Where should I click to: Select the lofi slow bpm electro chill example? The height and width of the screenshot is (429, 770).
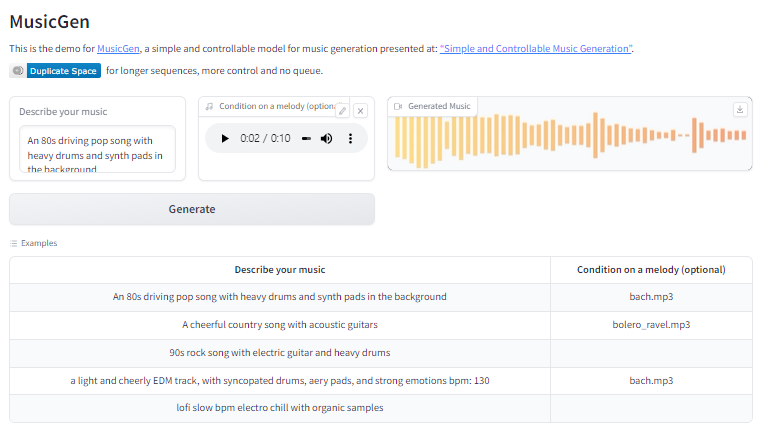[279, 408]
